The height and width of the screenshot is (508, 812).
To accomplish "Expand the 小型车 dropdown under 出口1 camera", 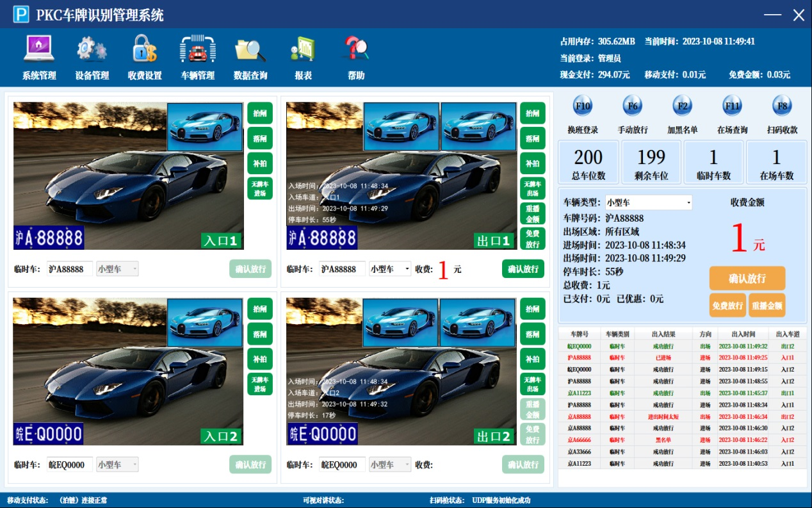I will [407, 270].
